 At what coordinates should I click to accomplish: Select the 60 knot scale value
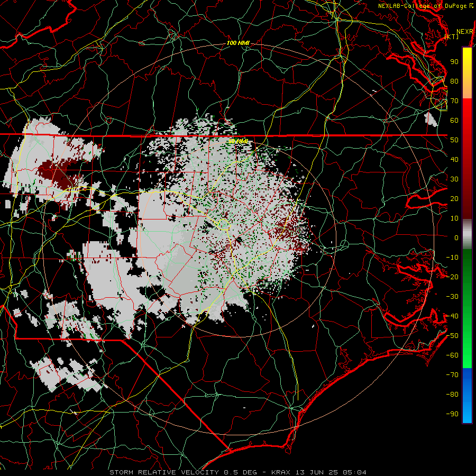(x=454, y=120)
